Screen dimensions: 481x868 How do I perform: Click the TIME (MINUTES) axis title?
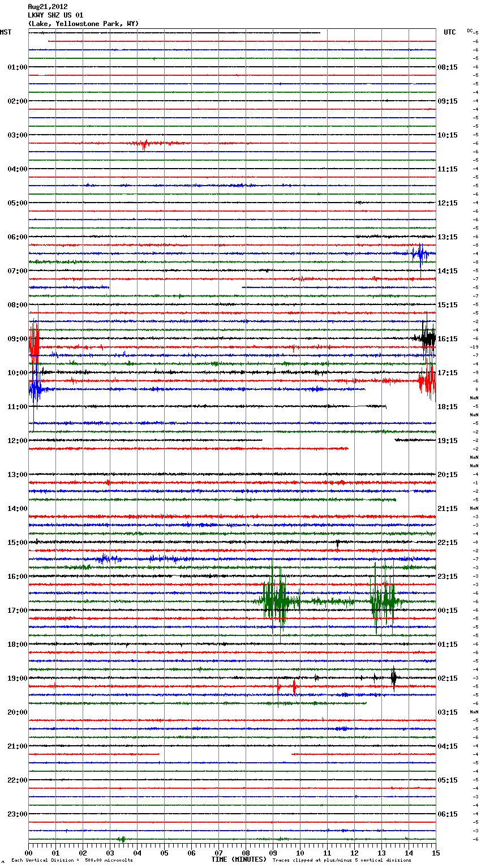(239, 860)
